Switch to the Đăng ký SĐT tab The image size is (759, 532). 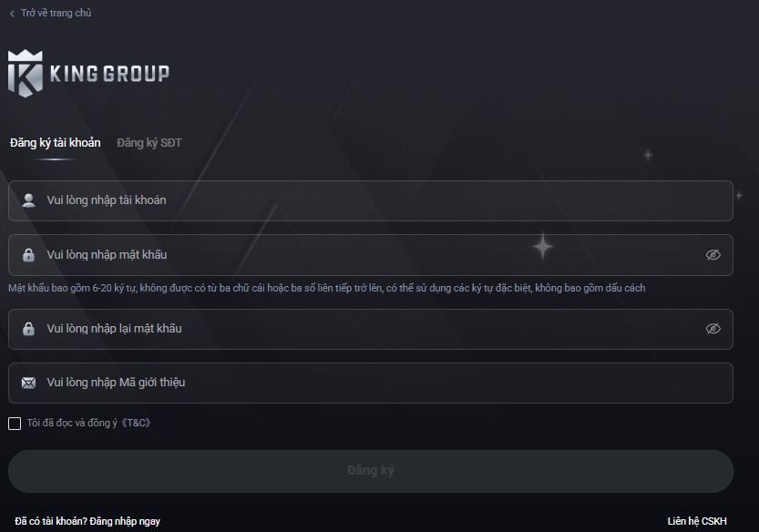(149, 143)
